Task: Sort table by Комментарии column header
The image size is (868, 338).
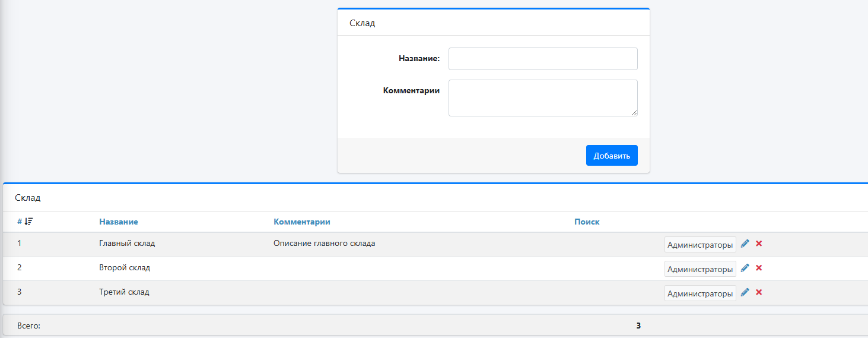Action: pos(302,222)
